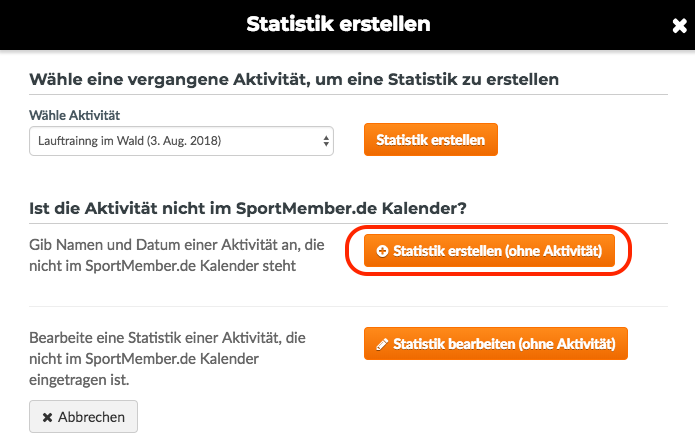Click the Bearbeite eine Statistik description
The width and height of the screenshot is (695, 448).
click(168, 358)
